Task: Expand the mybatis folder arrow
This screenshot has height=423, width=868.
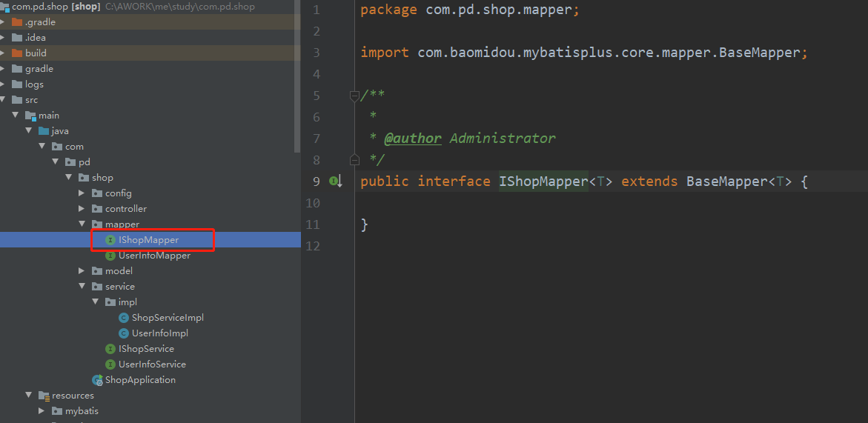Action: pos(42,411)
